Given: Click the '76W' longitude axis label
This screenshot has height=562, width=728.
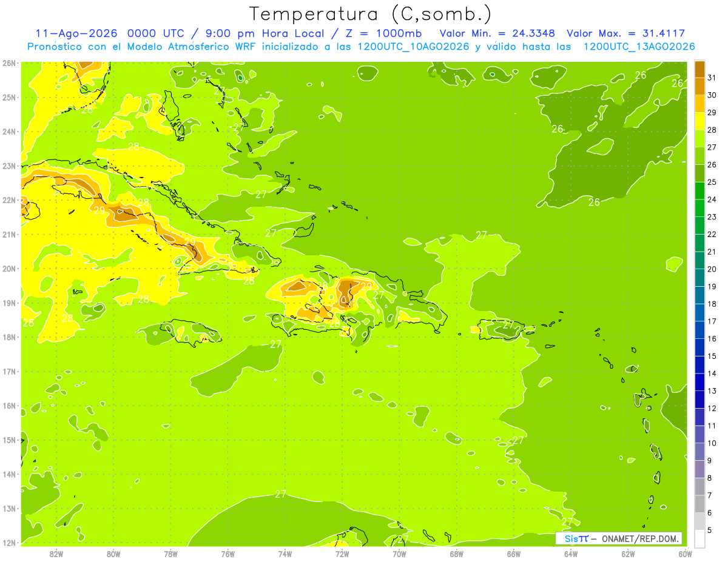Looking at the screenshot, I should (x=228, y=553).
